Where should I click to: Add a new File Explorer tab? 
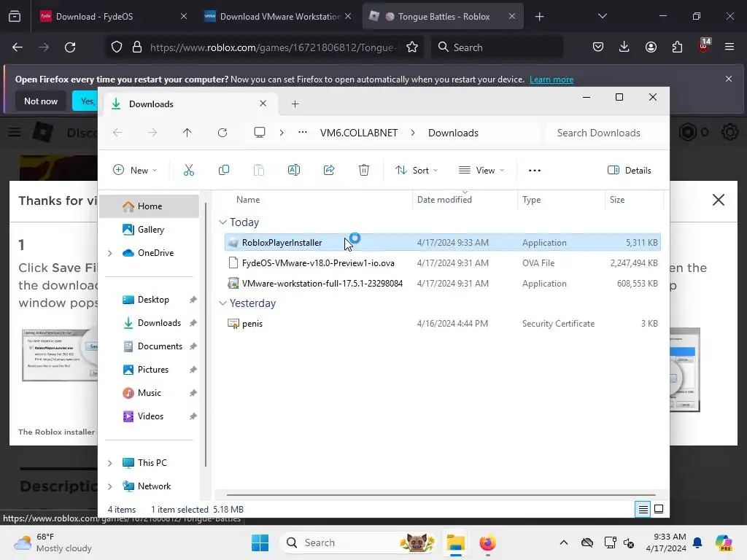pos(295,104)
